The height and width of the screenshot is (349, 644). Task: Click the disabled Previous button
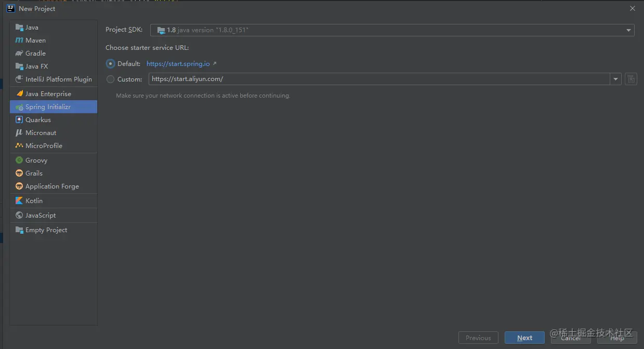(478, 338)
